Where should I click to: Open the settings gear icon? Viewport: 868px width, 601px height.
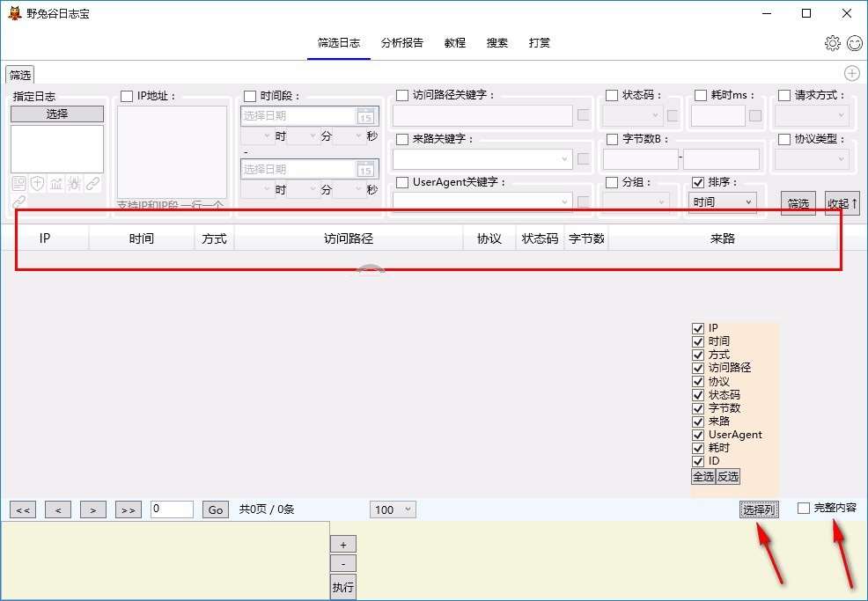(x=832, y=43)
